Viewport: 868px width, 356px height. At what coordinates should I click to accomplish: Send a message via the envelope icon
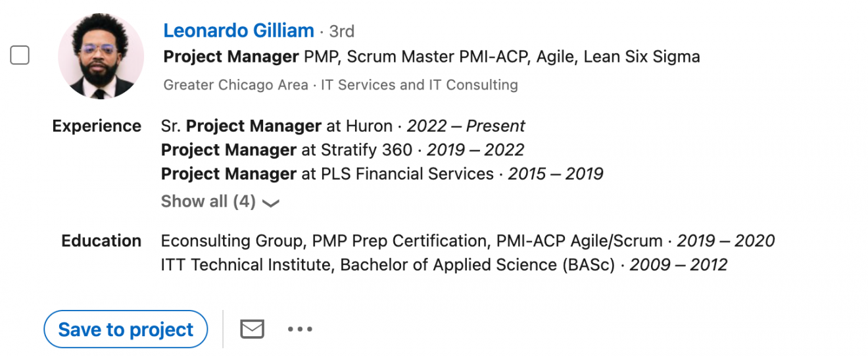click(252, 329)
